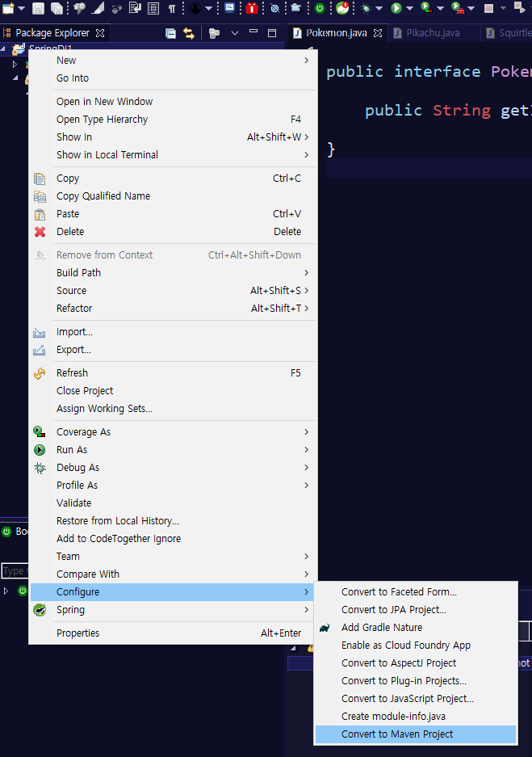
Task: Click the New wizard toolbar icon
Action: pyautogui.click(x=8, y=8)
